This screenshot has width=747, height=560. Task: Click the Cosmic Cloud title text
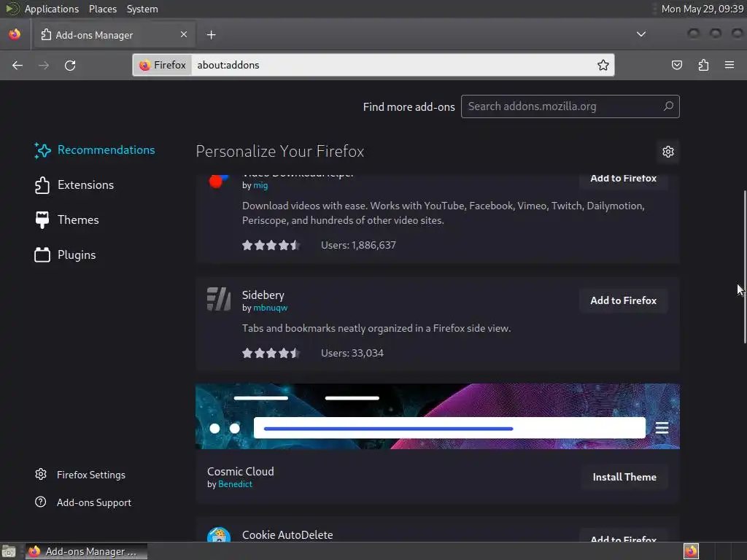[x=241, y=472]
